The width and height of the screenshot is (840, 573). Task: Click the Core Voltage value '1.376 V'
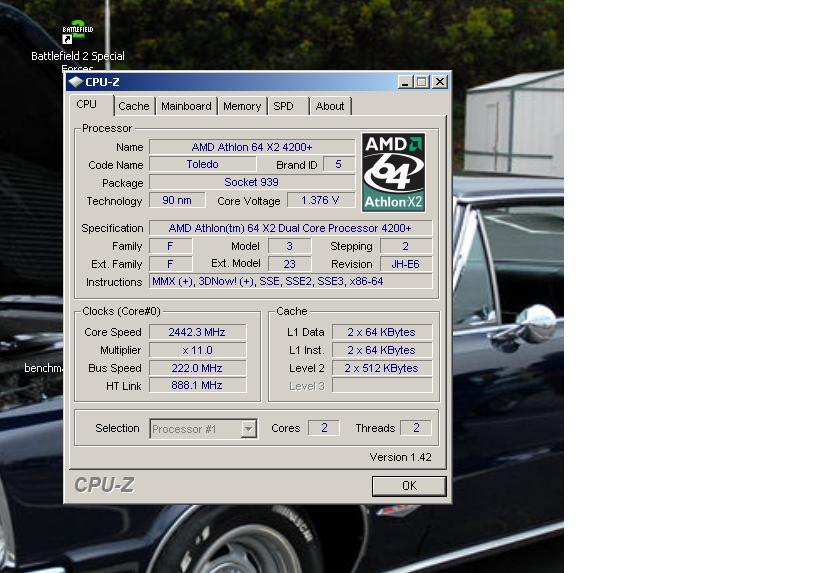321,200
